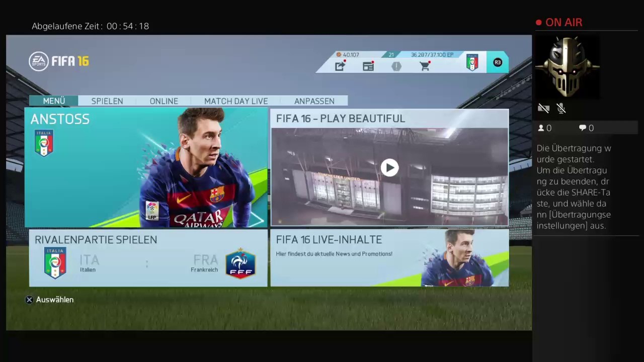Click the coin balance icon next to 40.107
This screenshot has width=644, height=362.
tap(339, 54)
